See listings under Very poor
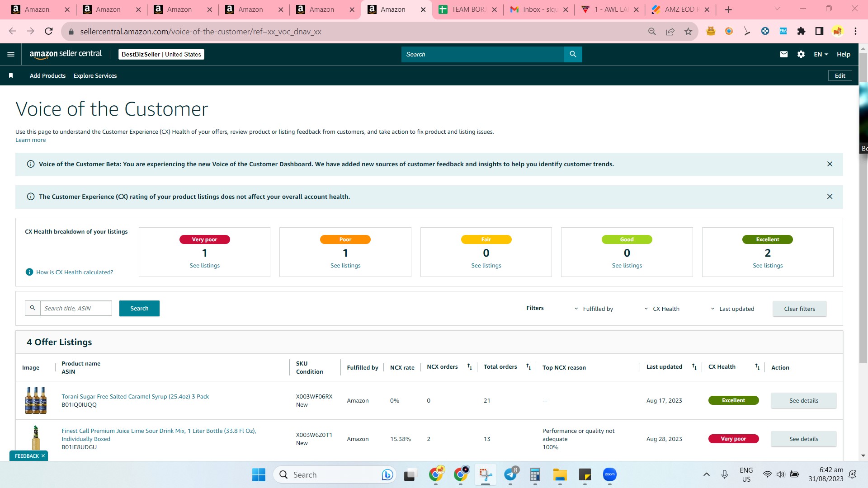The height and width of the screenshot is (488, 868). coord(204,265)
